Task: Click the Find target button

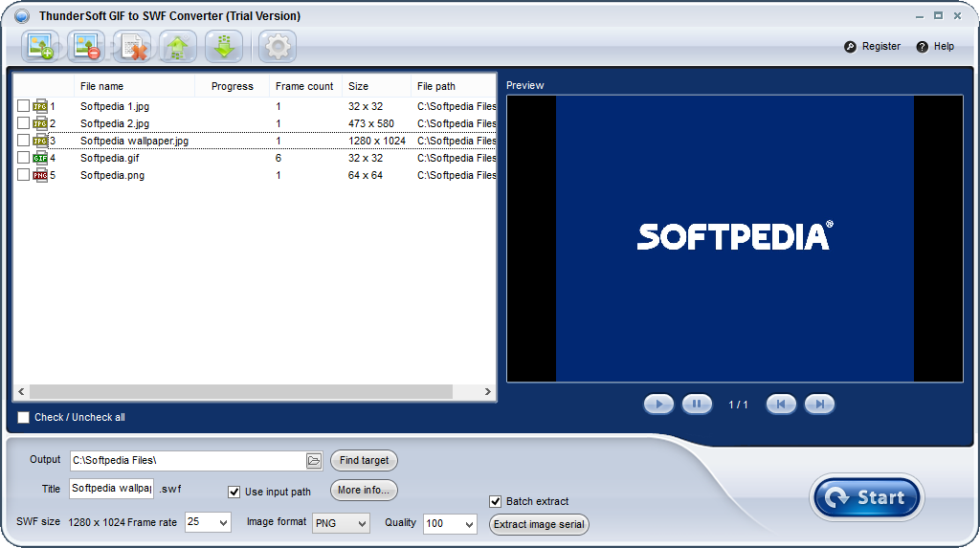Action: tap(364, 461)
